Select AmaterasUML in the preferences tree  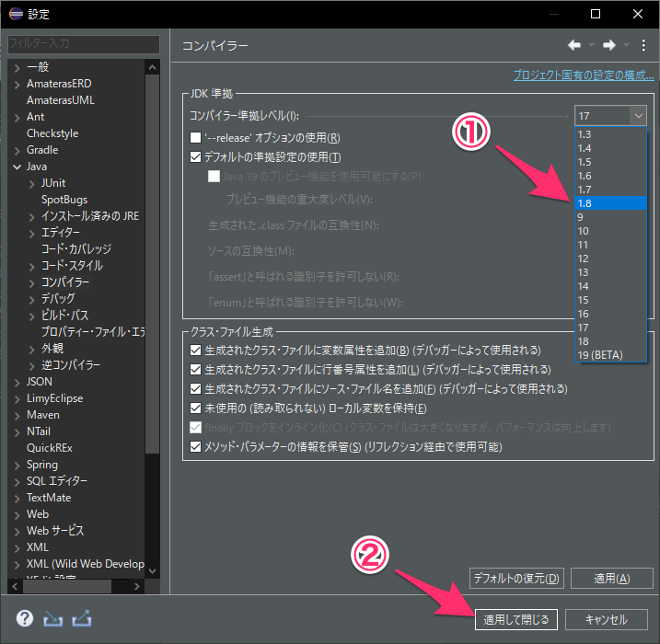point(61,100)
